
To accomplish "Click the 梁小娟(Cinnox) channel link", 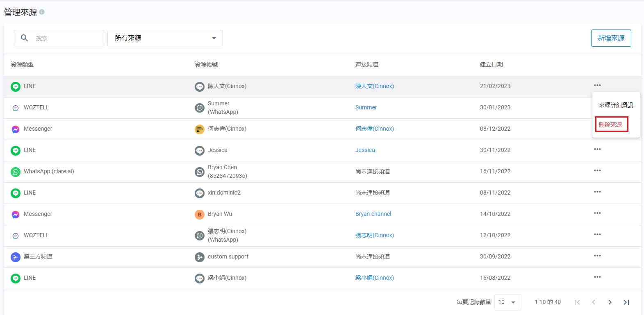I will pyautogui.click(x=374, y=278).
